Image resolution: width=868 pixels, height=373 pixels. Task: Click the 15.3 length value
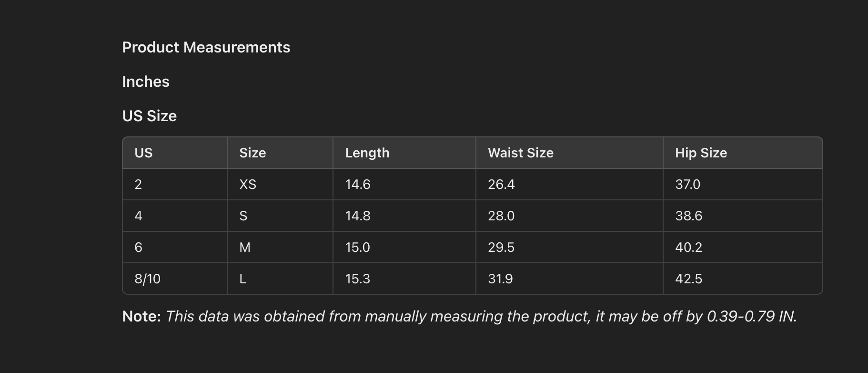click(x=358, y=279)
